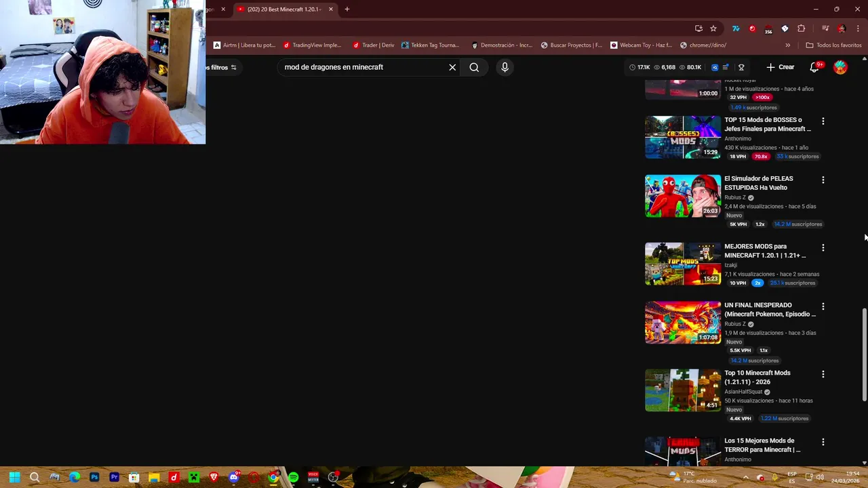Open the Chrome profile avatar

842,28
